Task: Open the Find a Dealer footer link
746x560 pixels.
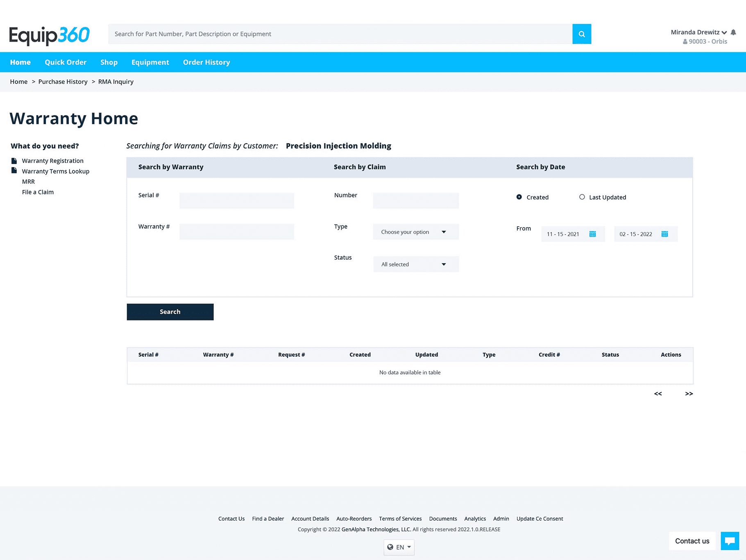Action: [268, 519]
